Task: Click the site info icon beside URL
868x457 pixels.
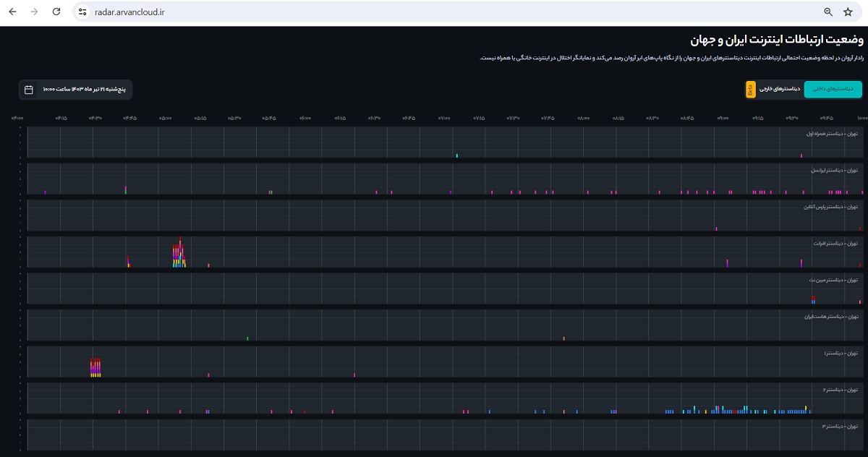Action: [82, 12]
